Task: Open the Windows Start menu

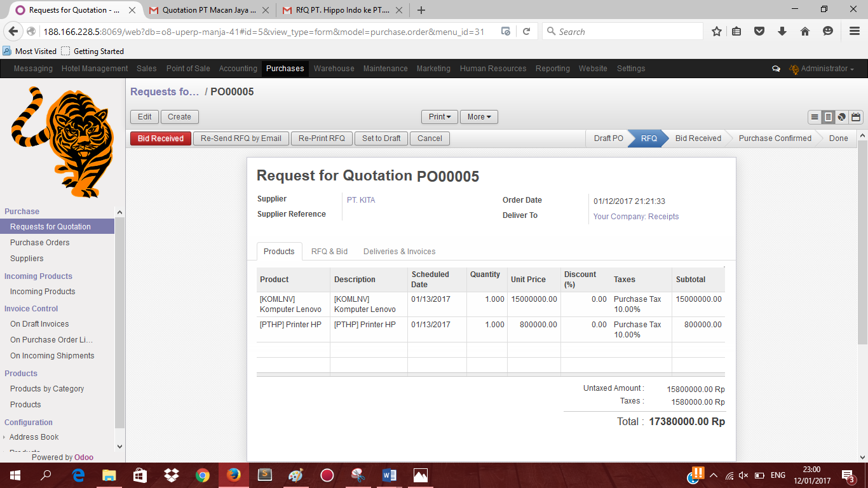Action: click(x=15, y=475)
